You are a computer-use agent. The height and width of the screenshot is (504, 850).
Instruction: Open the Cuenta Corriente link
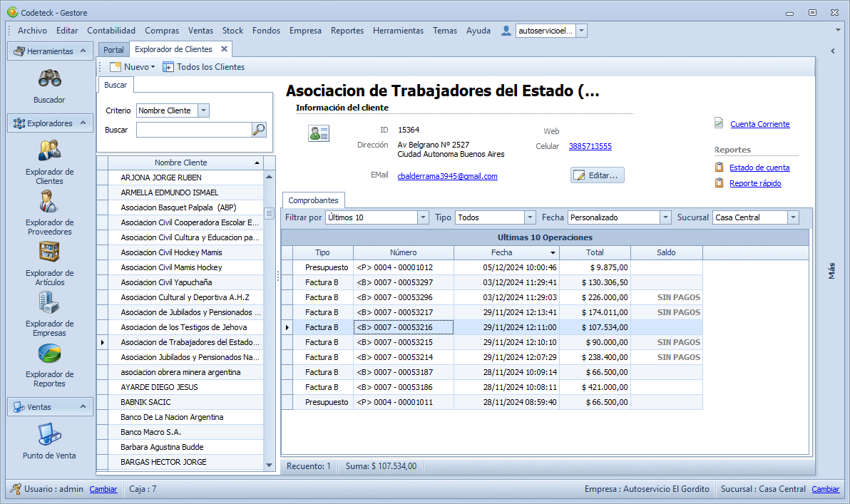click(x=759, y=124)
